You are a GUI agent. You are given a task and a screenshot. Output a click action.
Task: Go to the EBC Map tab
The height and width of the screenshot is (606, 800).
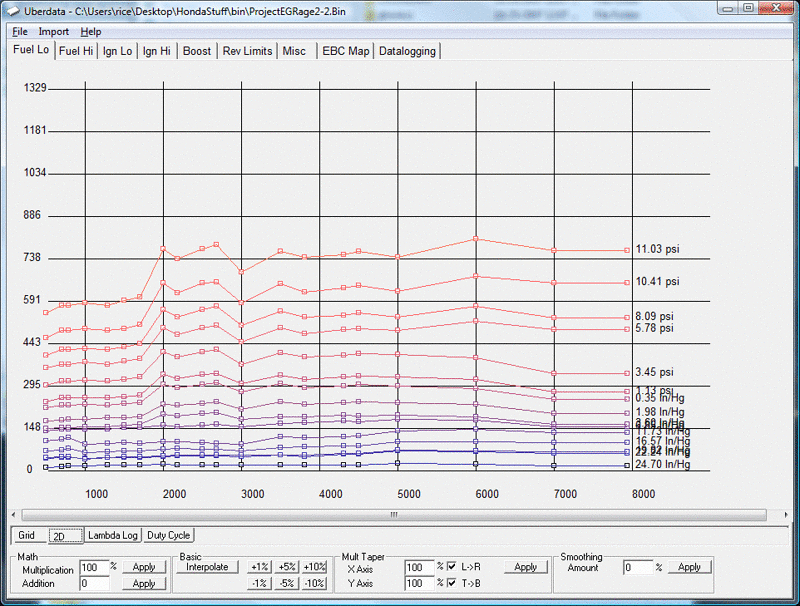click(x=345, y=51)
